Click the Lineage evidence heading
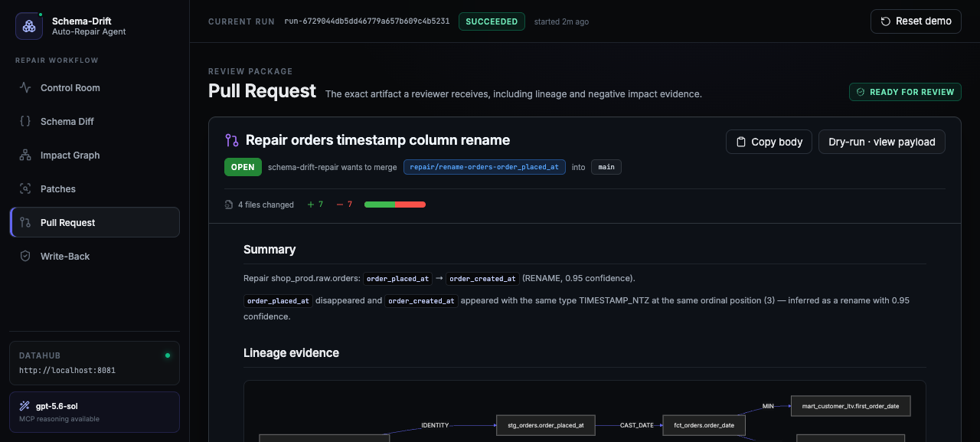 point(291,353)
